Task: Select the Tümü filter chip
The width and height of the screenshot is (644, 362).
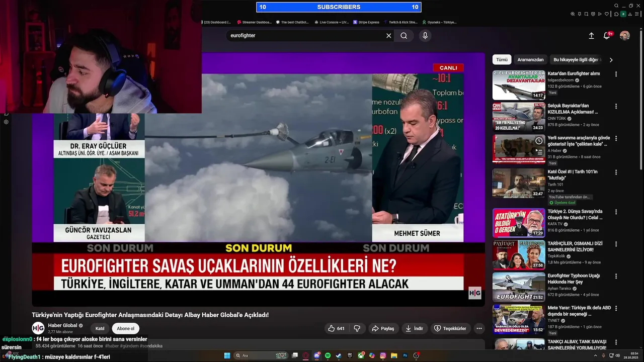Action: coord(502,59)
